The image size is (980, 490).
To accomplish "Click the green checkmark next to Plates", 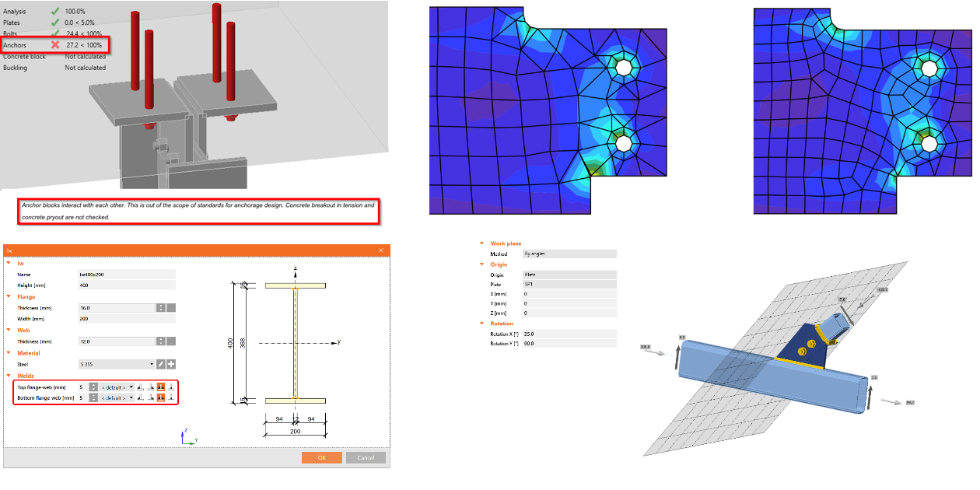I will pyautogui.click(x=55, y=23).
